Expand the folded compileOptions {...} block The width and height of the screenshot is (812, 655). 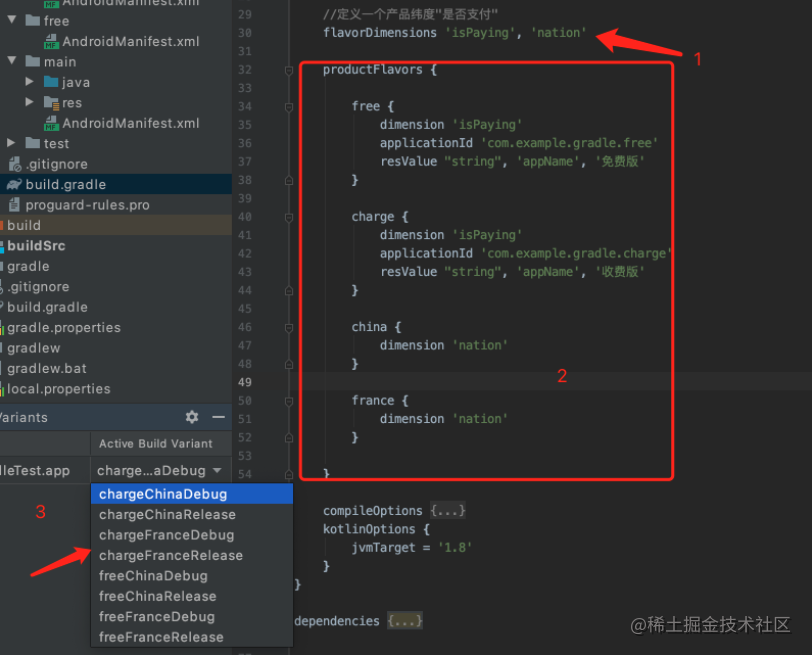pos(448,511)
